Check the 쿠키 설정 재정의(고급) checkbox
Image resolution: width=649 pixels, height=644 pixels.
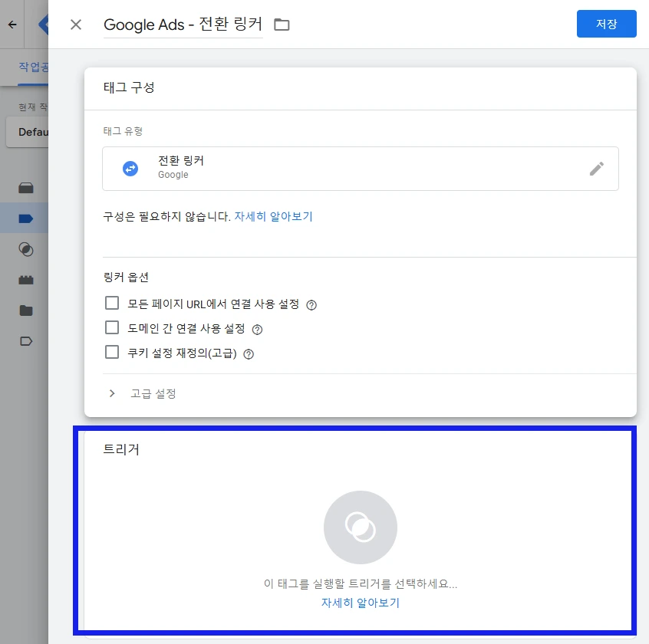112,352
